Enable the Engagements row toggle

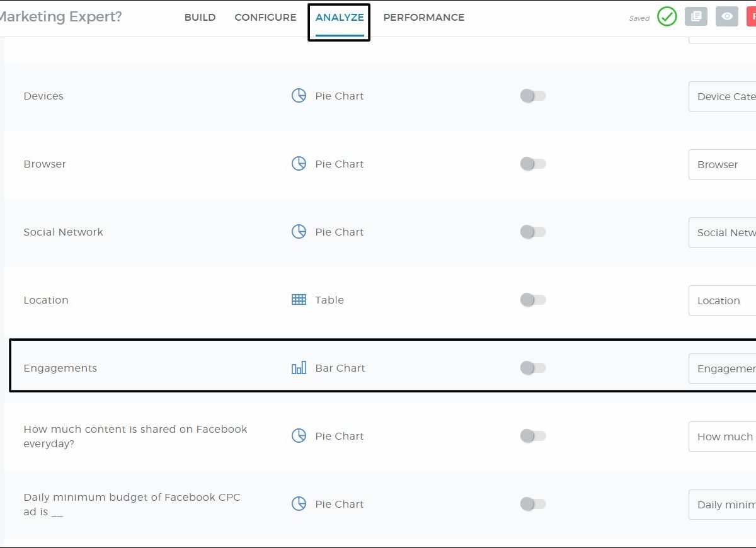pos(533,368)
